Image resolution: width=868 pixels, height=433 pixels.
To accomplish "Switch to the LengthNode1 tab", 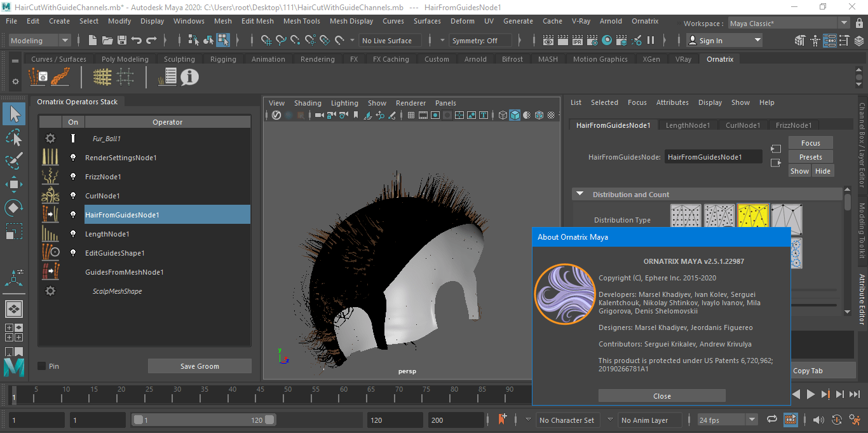I will [x=688, y=125].
